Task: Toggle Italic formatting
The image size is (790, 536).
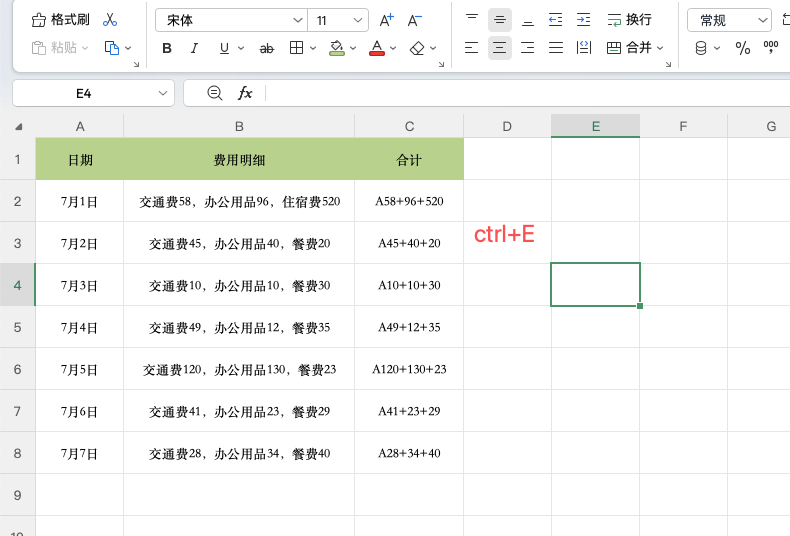Action: tap(194, 48)
